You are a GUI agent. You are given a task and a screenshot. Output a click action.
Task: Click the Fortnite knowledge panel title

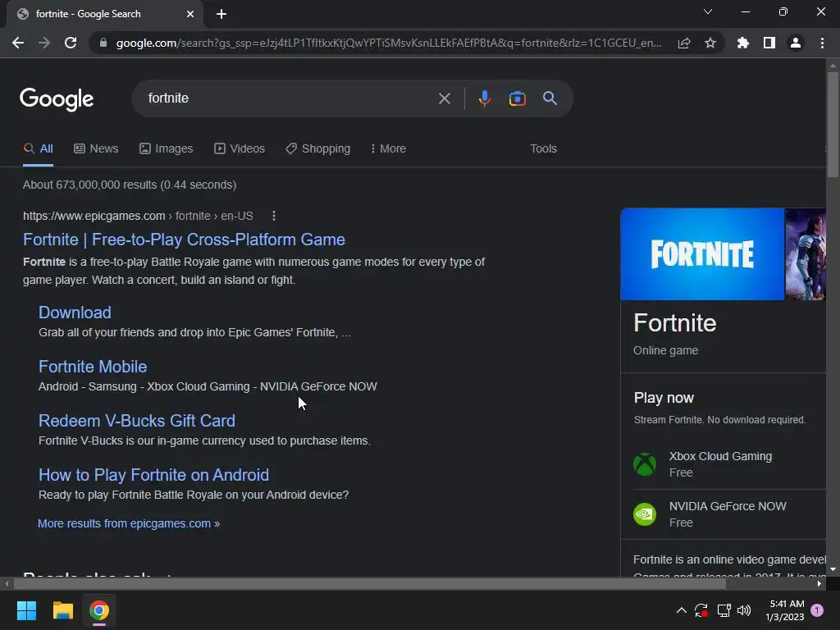[x=674, y=323]
